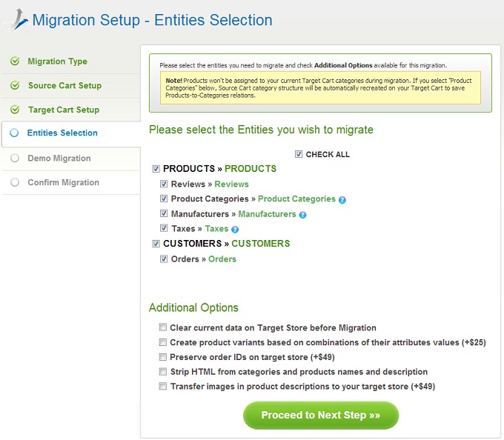This screenshot has height=440, width=504.
Task: Go to the Source Cart Setup step
Action: tap(64, 85)
